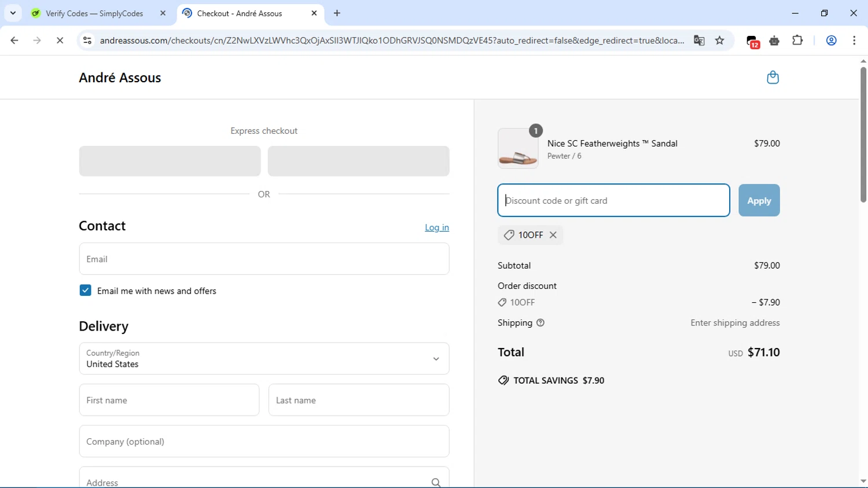Click the Subtotal $79.00 amount
Viewport: 868px width, 488px height.
pos(767,265)
